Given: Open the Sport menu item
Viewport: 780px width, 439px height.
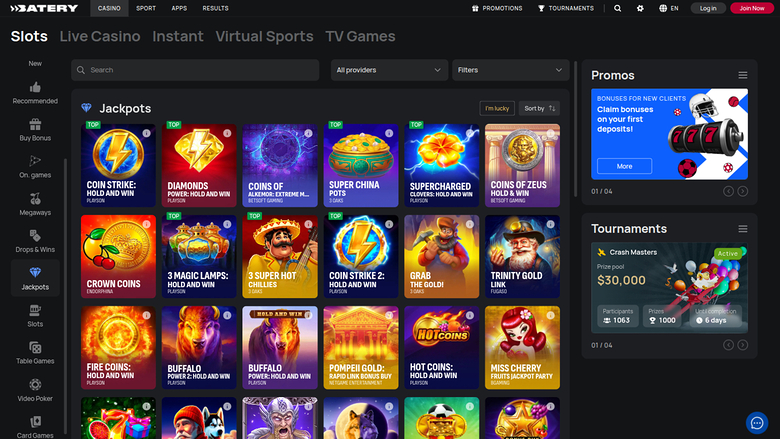Looking at the screenshot, I should point(146,8).
